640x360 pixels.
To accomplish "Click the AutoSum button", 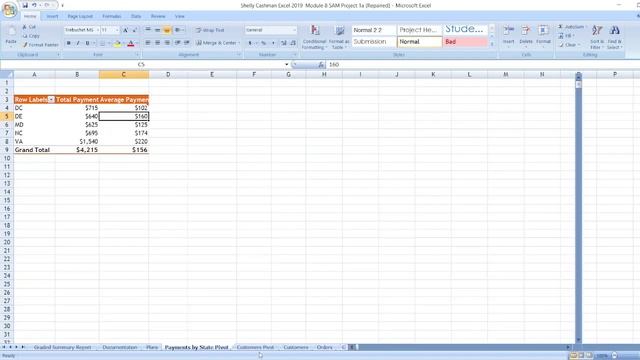I will (x=571, y=27).
